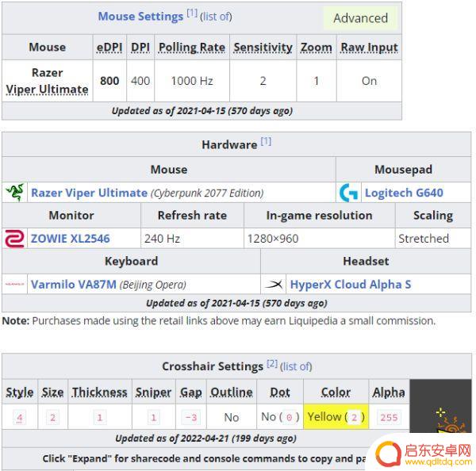Click the Varmilo brand logo icon

click(14, 285)
